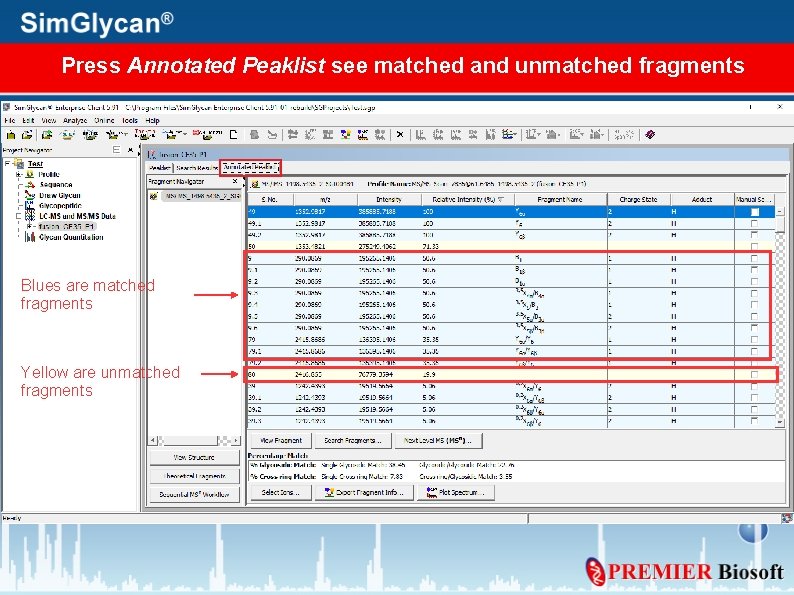Click the Search Fragments button

click(x=352, y=441)
